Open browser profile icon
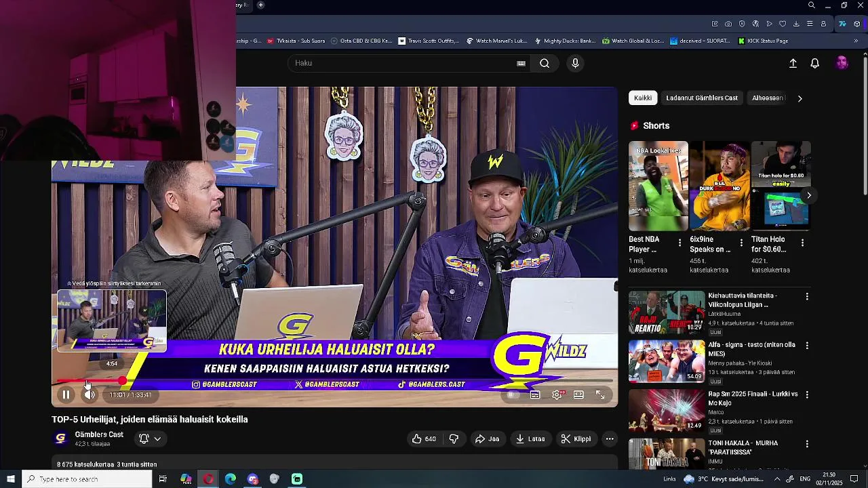Screen dimensions: 868x488 823,24
